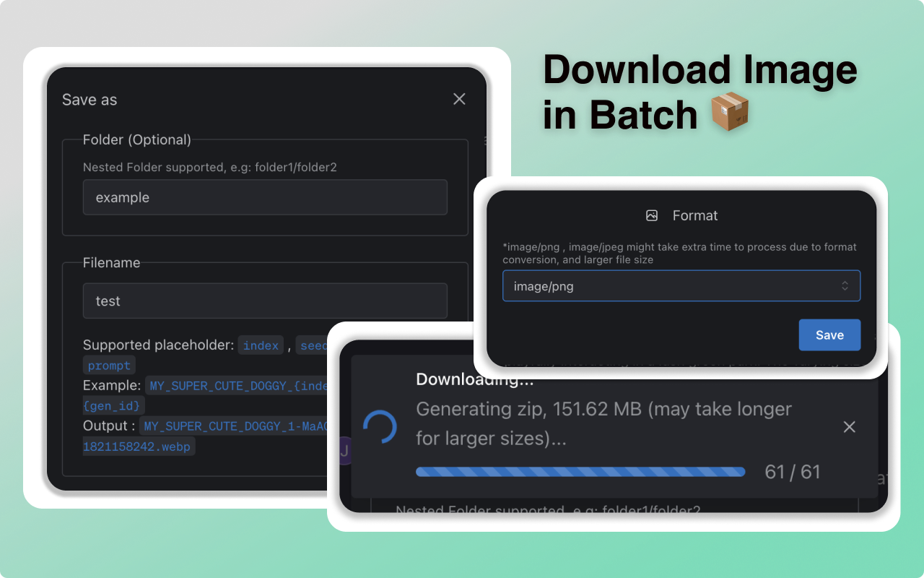The image size is (924, 578).
Task: Focus the Folder input containing "example"
Action: pyautogui.click(x=265, y=197)
